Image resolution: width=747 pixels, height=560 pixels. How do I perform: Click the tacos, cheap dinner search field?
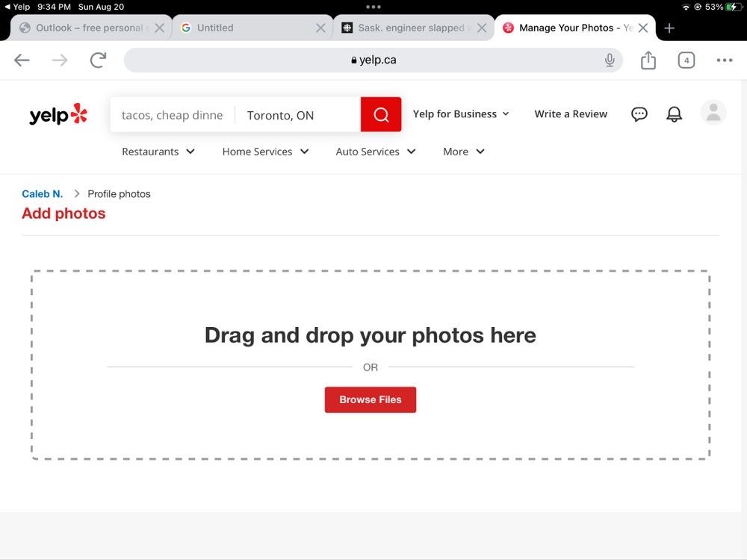pos(173,115)
